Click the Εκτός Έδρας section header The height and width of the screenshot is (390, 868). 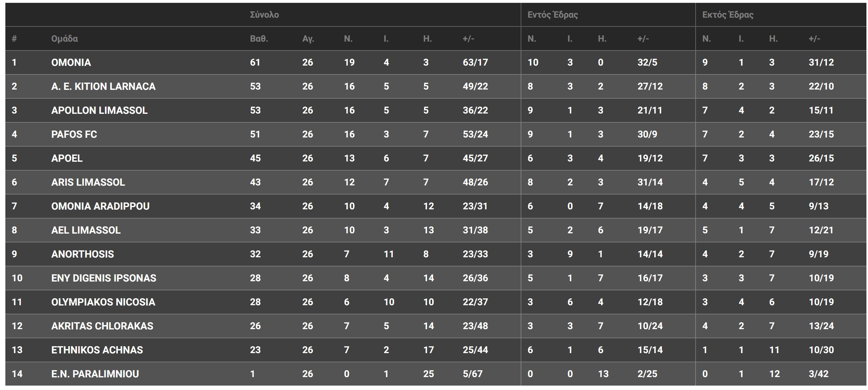pos(727,15)
